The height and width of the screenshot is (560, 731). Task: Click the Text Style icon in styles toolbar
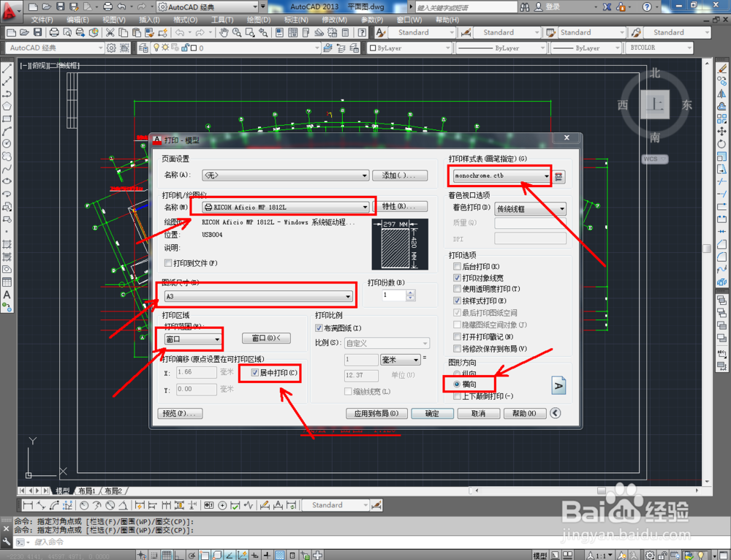tap(380, 32)
